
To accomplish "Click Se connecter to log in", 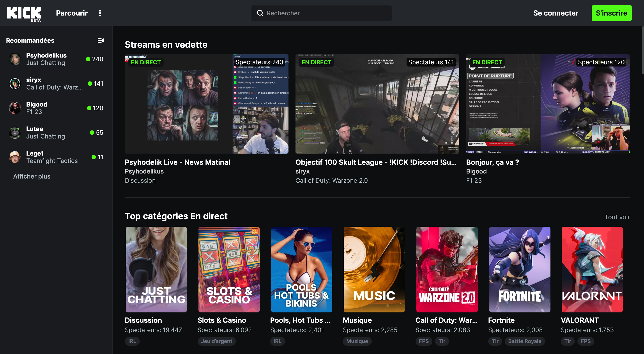I will (556, 13).
